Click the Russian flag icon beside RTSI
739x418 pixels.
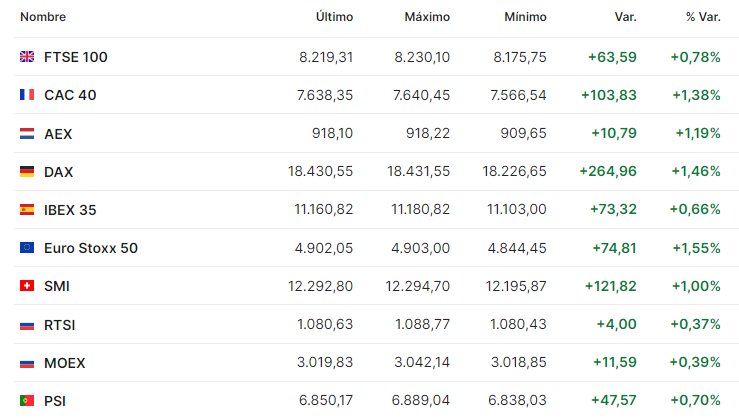click(27, 325)
